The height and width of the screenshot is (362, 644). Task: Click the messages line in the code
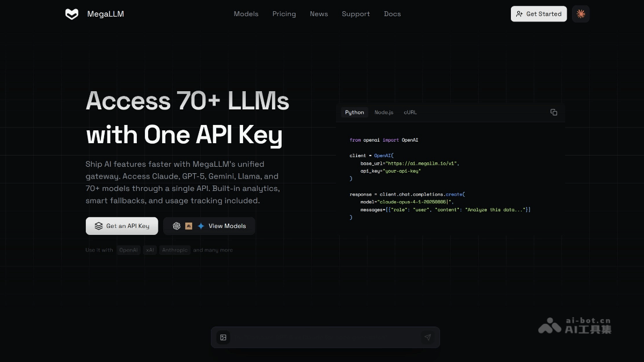click(x=445, y=210)
